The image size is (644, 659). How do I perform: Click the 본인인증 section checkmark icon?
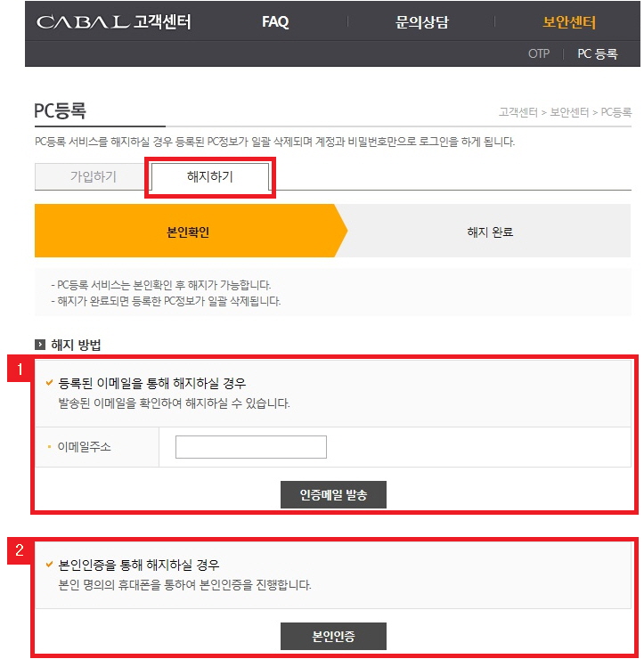click(x=49, y=565)
